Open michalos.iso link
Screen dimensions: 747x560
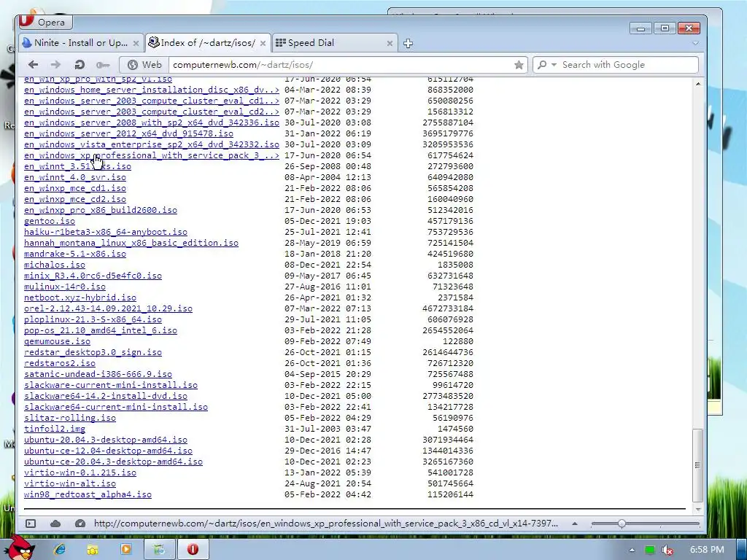pyautogui.click(x=55, y=265)
